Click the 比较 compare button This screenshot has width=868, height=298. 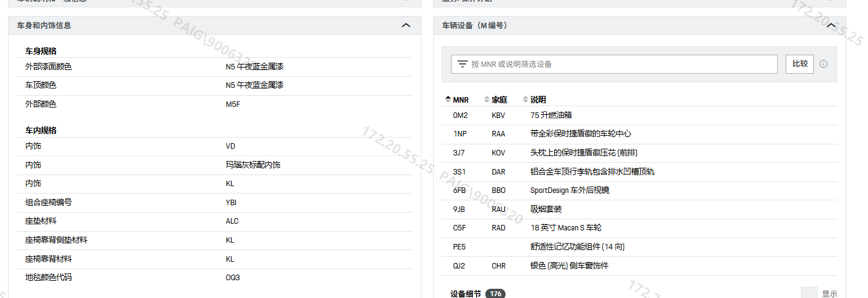[799, 64]
